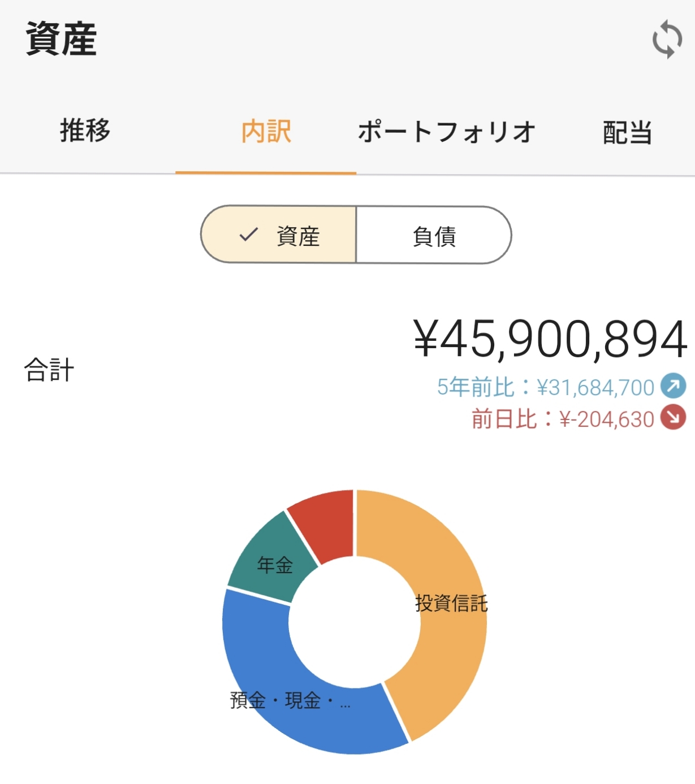Click the 合計 label
The image size is (695, 784).
pyautogui.click(x=48, y=370)
